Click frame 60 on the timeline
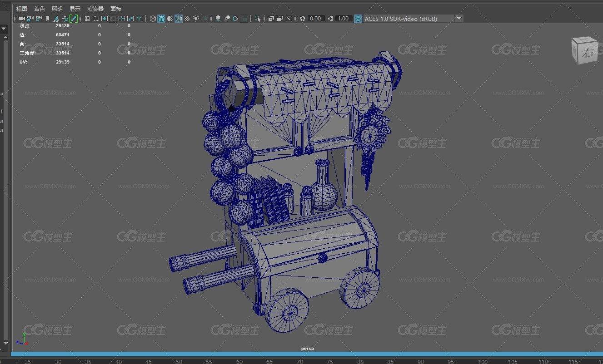Image resolution: width=603 pixels, height=364 pixels. pos(239,362)
